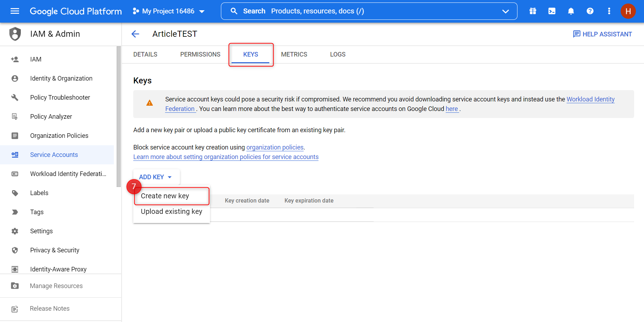Image resolution: width=644 pixels, height=322 pixels.
Task: Open Learn more about setting organization policies
Action: point(226,157)
